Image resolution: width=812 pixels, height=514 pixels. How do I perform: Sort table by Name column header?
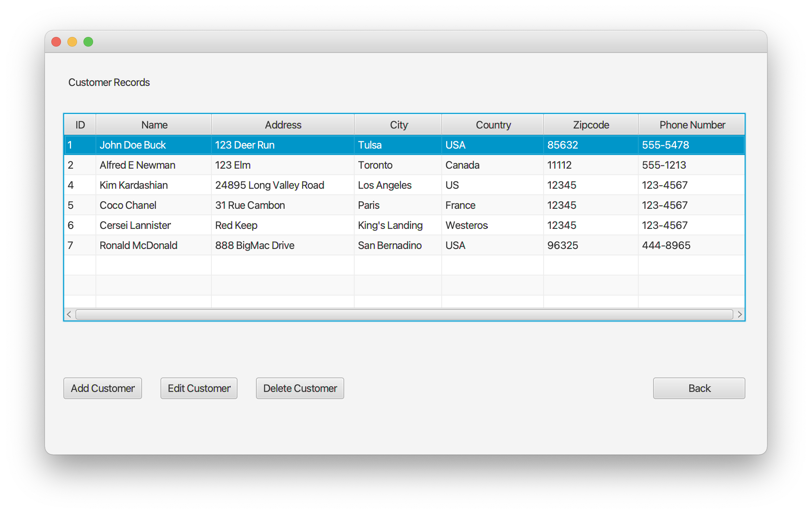point(154,125)
